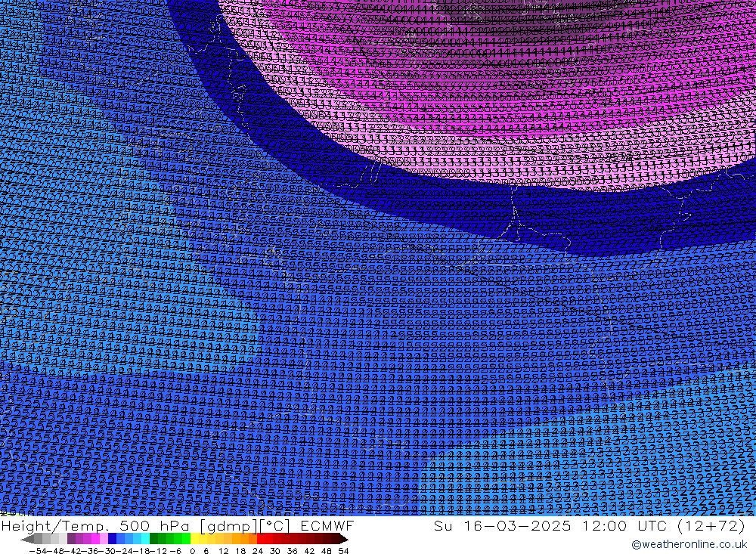Click the bright red legend swatch at 24
Viewport: 756px width, 554px height.
[x=261, y=539]
